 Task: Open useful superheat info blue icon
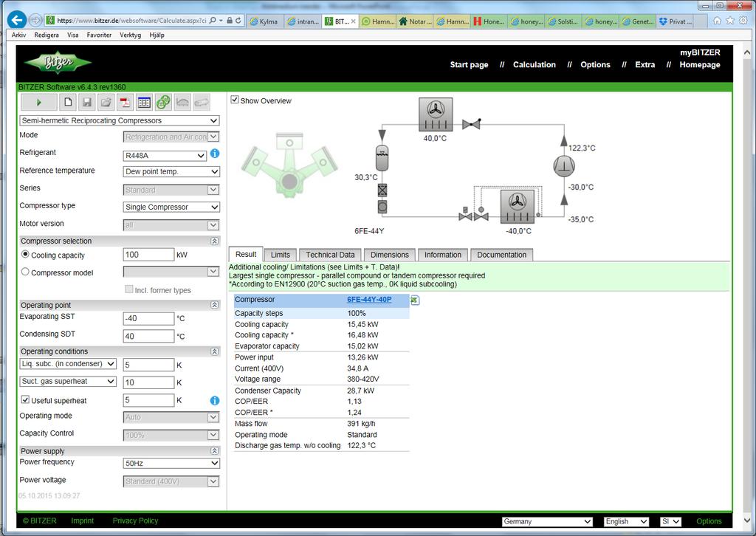coord(215,401)
